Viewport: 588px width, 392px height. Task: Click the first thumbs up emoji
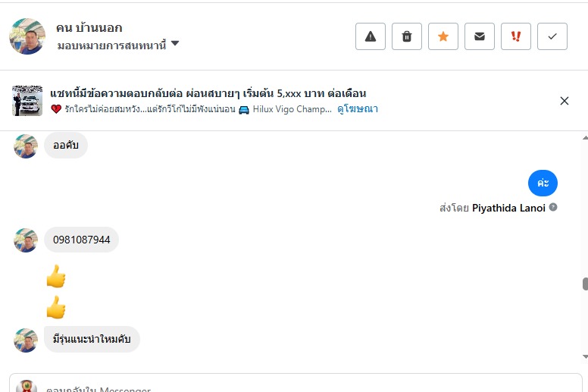tap(56, 277)
